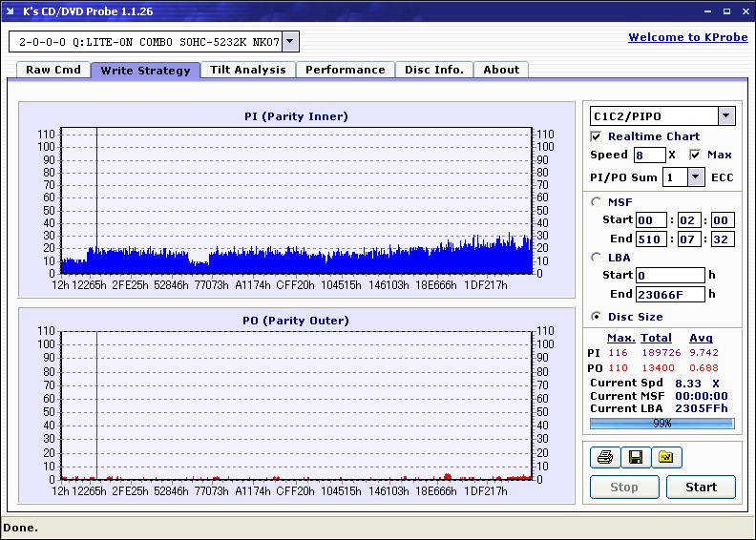Click the printer icon to print chart
Viewport: 756px width, 540px height.
pyautogui.click(x=604, y=458)
